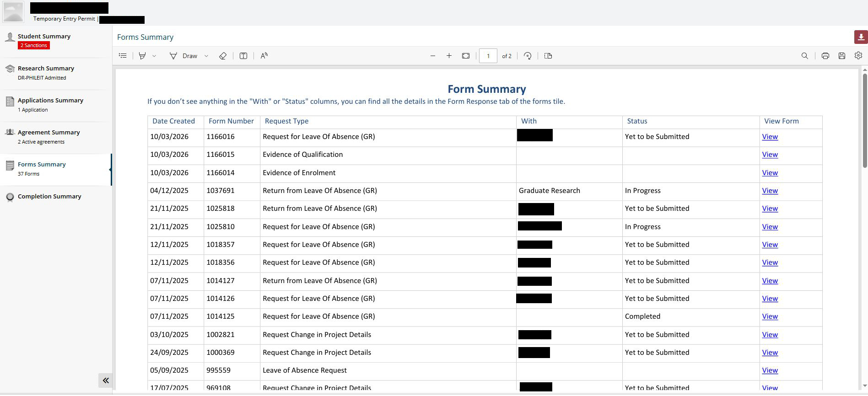View form 995559 Leave of Absence Request
868x396 pixels.
(770, 370)
